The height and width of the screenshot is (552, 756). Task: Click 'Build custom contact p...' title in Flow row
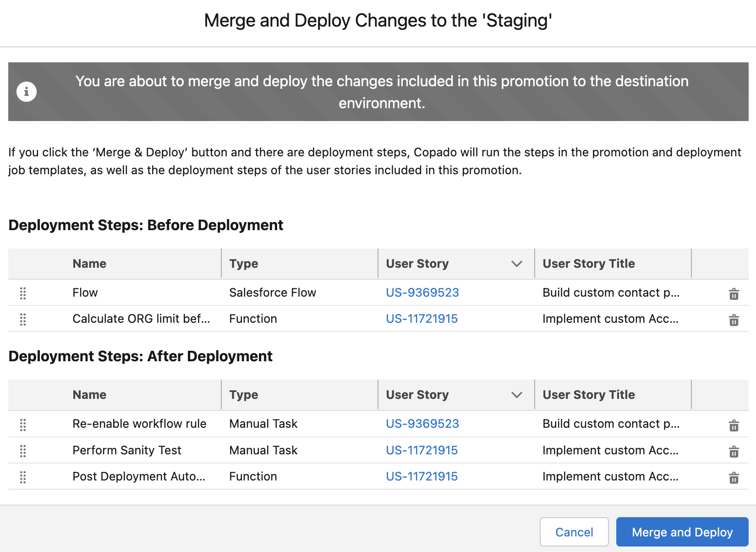[611, 293]
